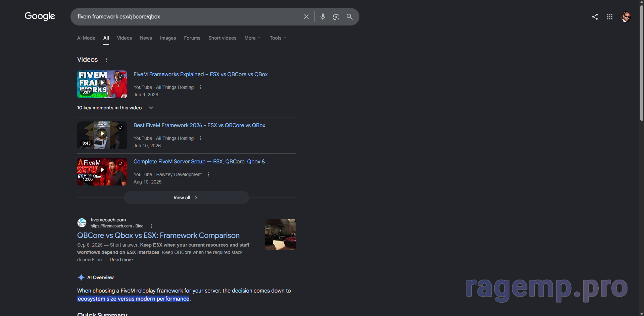The width and height of the screenshot is (644, 316).
Task: Open options for Pawzey Development video
Action: pyautogui.click(x=208, y=174)
